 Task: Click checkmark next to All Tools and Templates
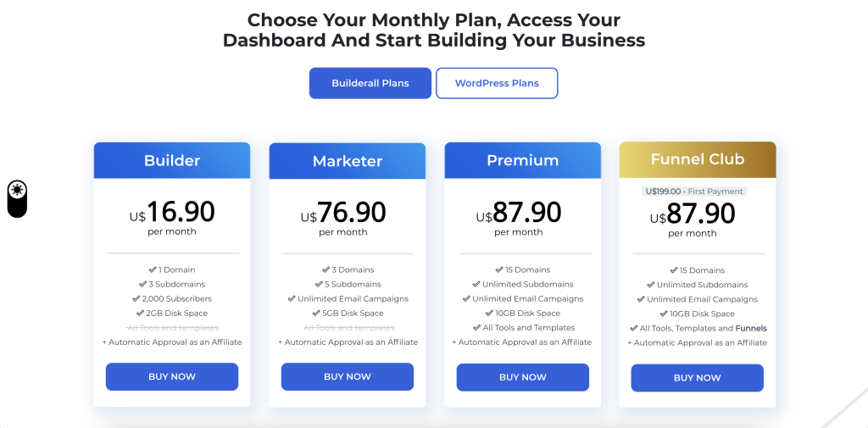click(477, 327)
